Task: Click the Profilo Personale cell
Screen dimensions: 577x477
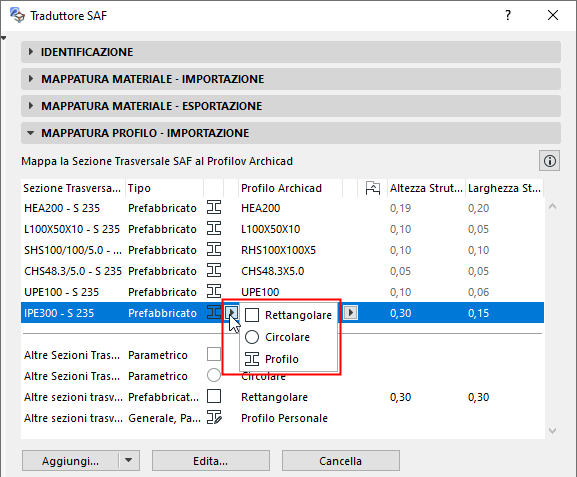Action: click(x=284, y=418)
